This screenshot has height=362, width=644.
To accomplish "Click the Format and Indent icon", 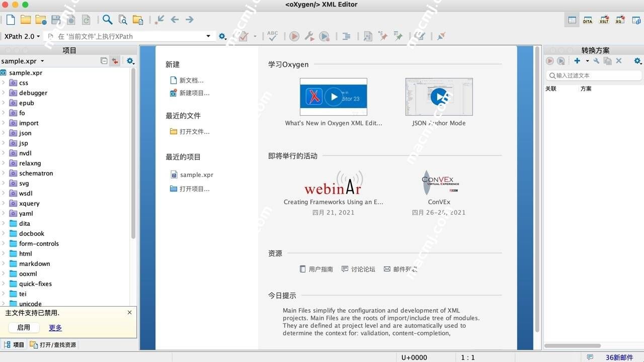I will [x=347, y=36].
